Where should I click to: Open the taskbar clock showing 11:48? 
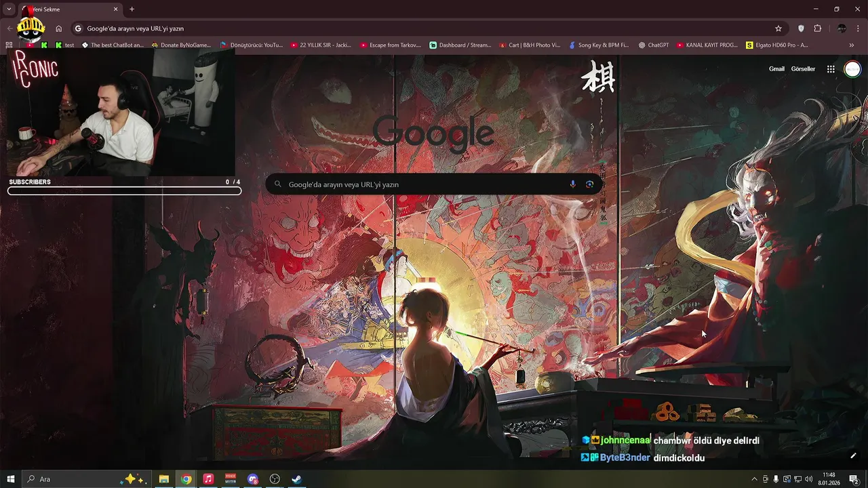coord(829,479)
